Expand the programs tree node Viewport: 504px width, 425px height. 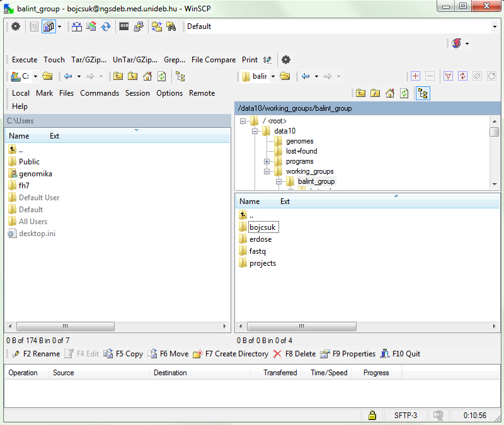pos(267,161)
